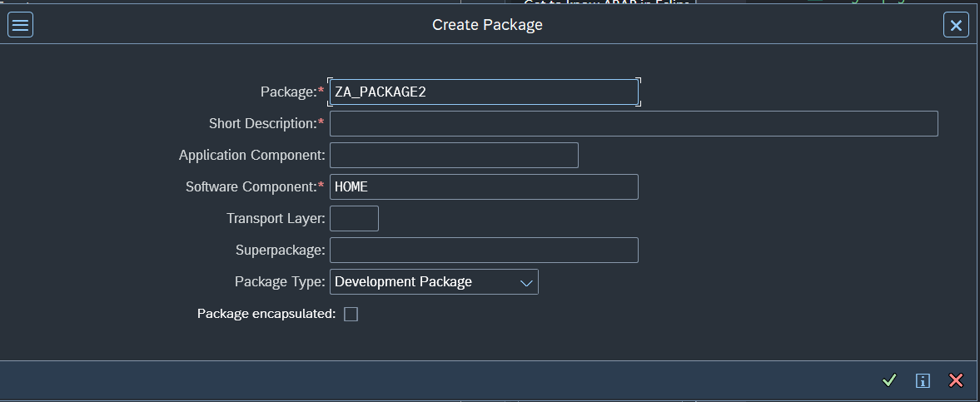Confirm with the green checkmark icon
980x402 pixels.
(889, 380)
